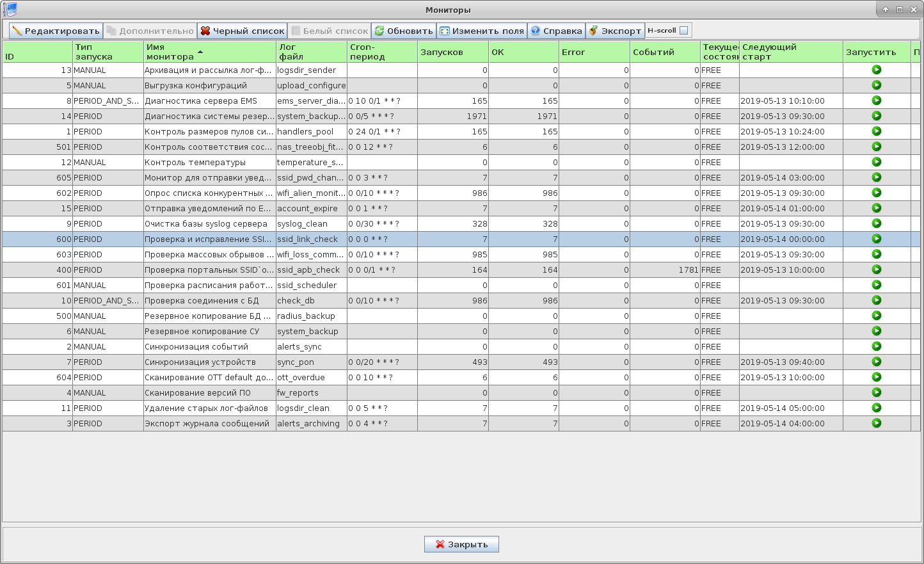The height and width of the screenshot is (564, 924).
Task: Open Справка help
Action: click(x=556, y=31)
